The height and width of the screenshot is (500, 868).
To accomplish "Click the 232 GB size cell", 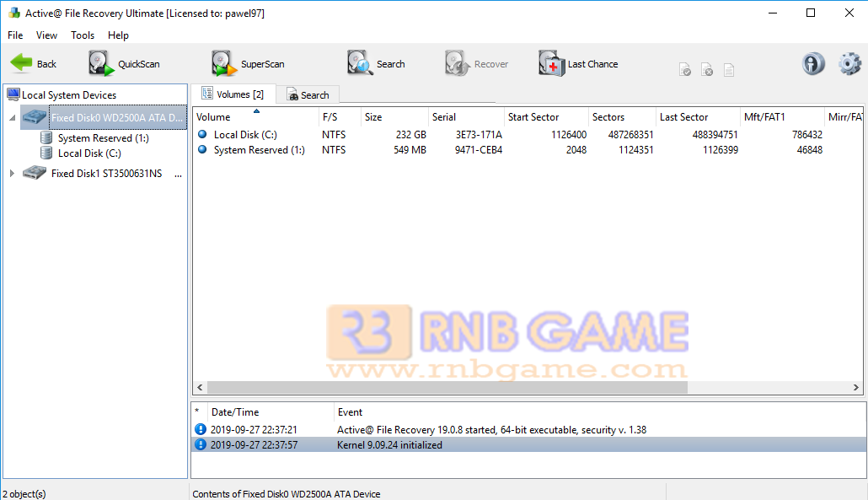I will tap(410, 135).
